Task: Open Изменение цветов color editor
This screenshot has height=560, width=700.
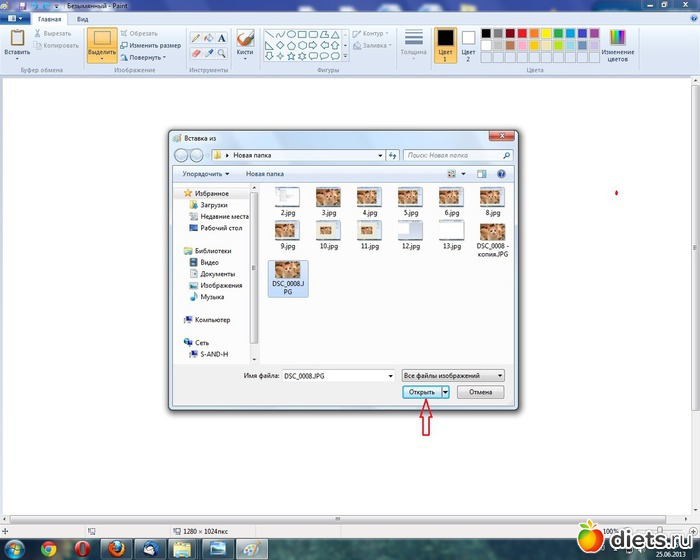Action: click(618, 45)
